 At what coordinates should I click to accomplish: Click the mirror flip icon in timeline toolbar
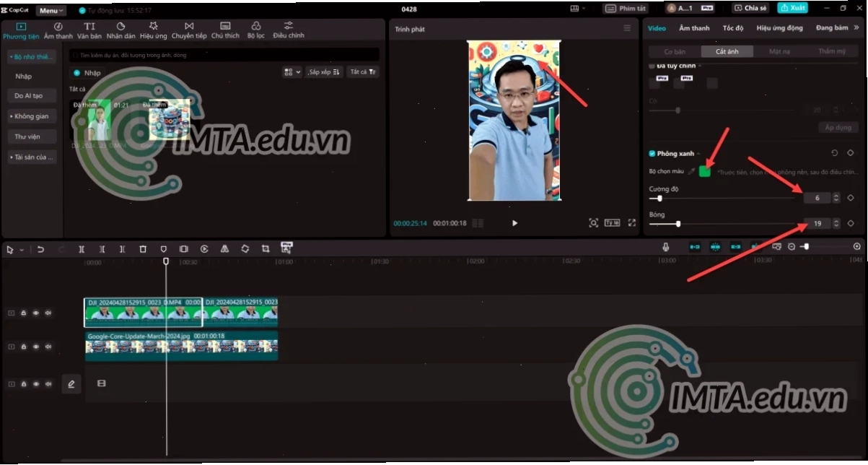coord(224,249)
